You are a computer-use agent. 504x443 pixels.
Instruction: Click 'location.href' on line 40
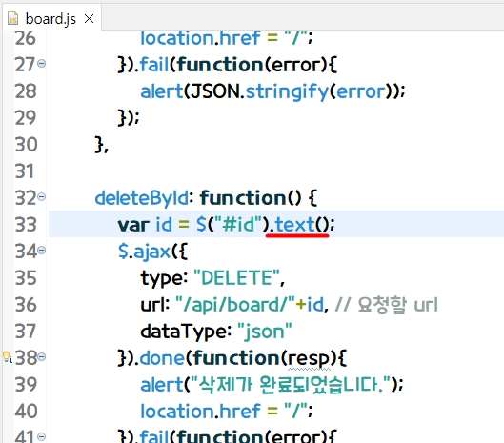[200, 411]
